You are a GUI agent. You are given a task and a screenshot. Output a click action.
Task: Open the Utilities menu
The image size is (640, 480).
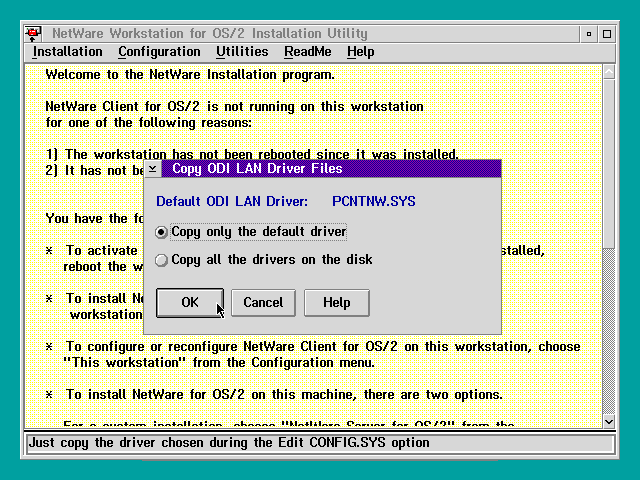(242, 52)
